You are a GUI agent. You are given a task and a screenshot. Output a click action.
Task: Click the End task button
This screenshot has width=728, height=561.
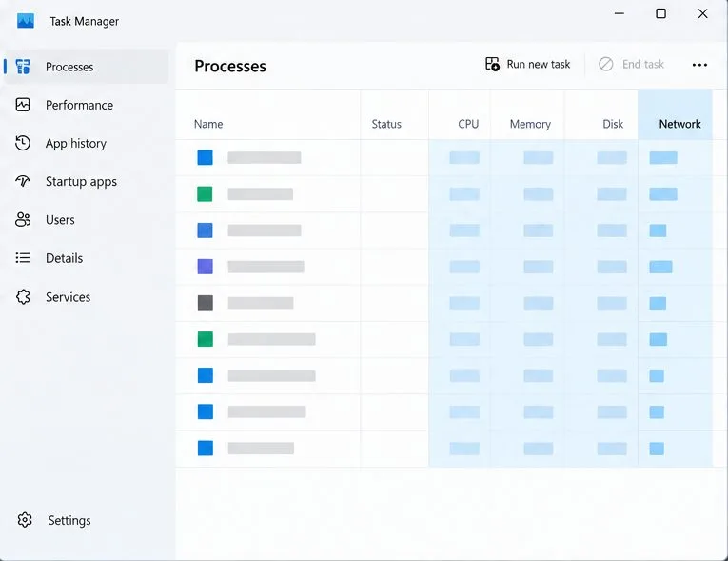pyautogui.click(x=631, y=64)
